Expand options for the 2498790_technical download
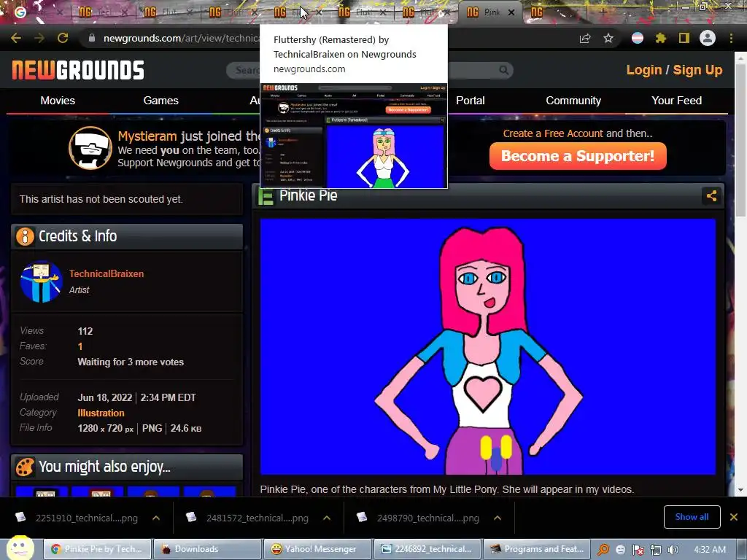The height and width of the screenshot is (560, 747). pos(498,518)
